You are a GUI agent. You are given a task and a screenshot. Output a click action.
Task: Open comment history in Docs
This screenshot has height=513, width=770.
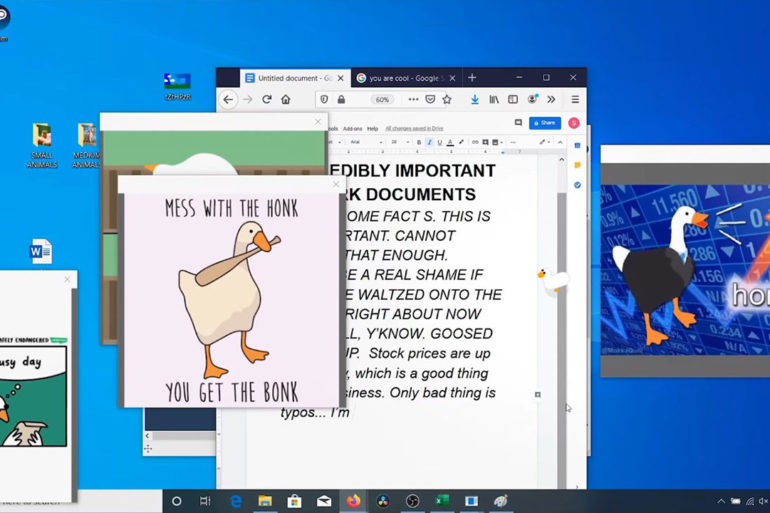(518, 123)
